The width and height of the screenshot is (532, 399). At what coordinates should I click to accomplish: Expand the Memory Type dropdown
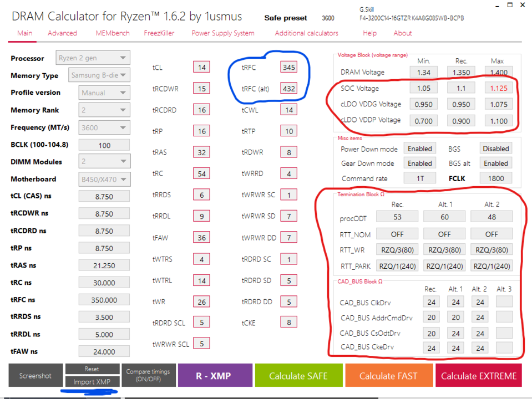pyautogui.click(x=99, y=75)
